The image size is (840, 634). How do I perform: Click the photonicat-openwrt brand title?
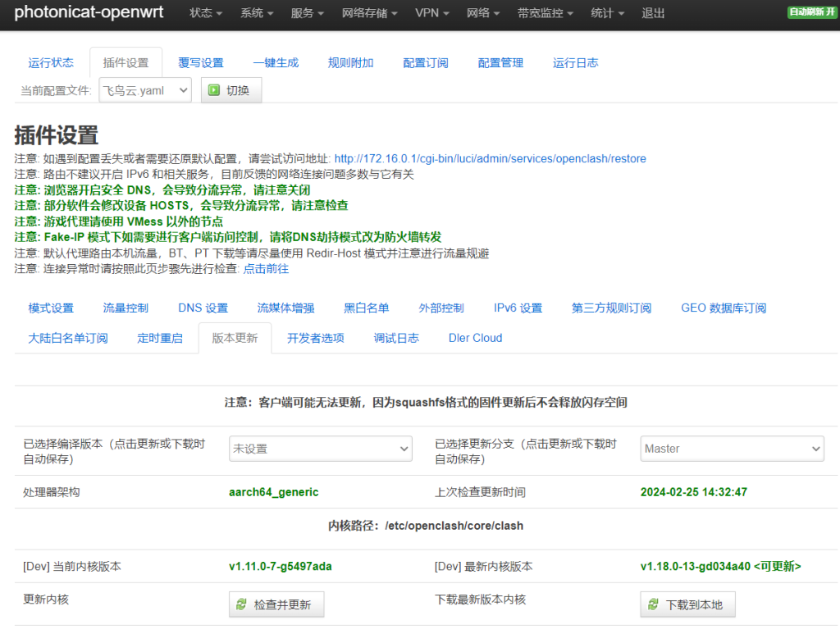89,13
